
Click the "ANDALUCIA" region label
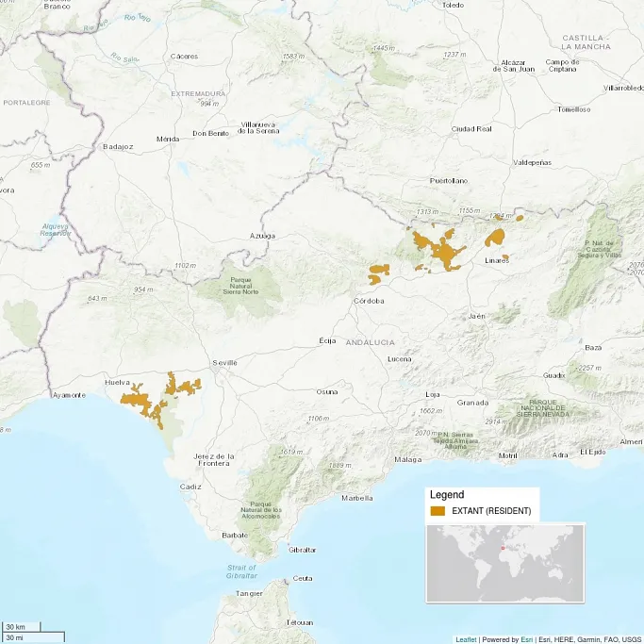370,342
